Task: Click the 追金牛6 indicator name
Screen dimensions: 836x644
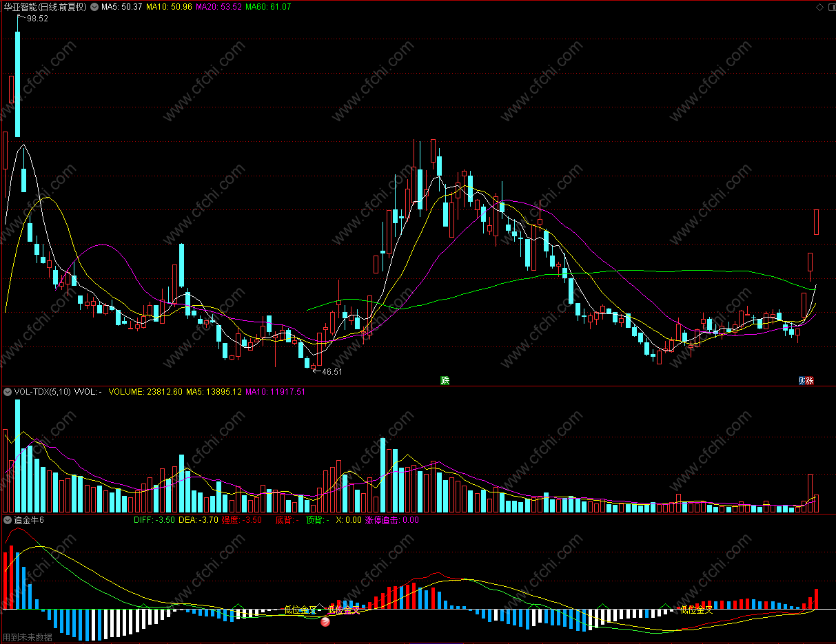Action: pyautogui.click(x=29, y=520)
